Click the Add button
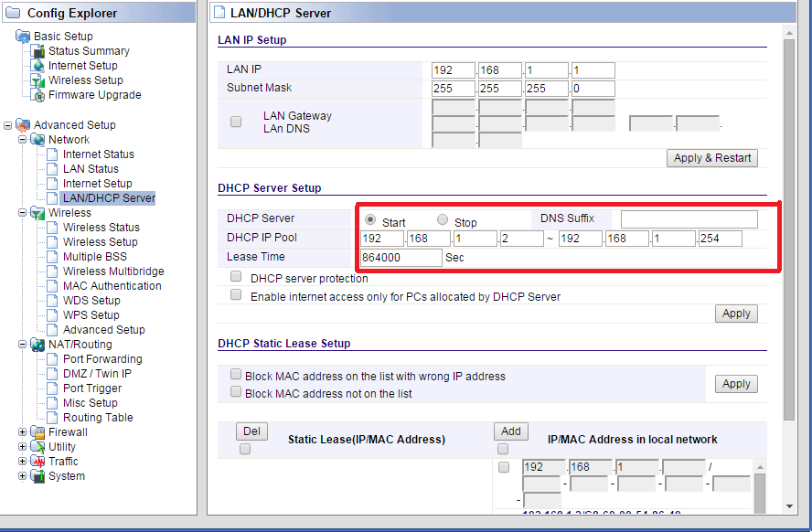This screenshot has width=812, height=532. 510,431
